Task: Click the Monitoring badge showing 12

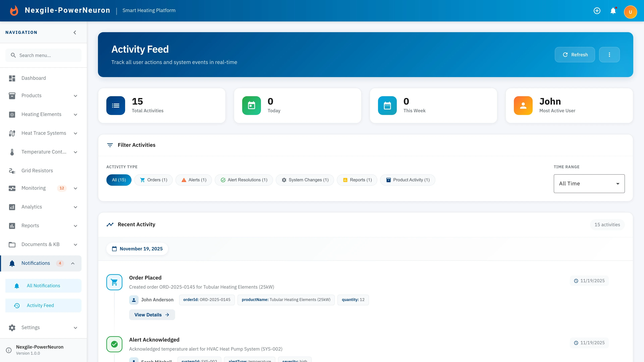Action: [x=62, y=188]
